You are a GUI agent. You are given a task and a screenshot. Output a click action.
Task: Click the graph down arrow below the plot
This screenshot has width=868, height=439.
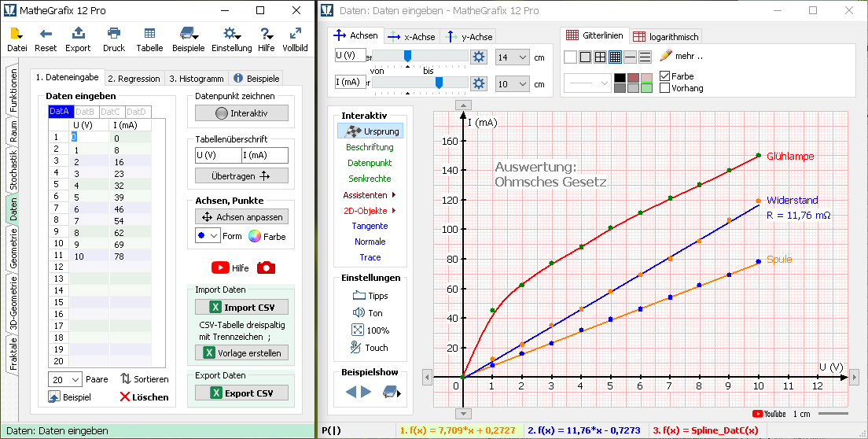click(x=463, y=414)
